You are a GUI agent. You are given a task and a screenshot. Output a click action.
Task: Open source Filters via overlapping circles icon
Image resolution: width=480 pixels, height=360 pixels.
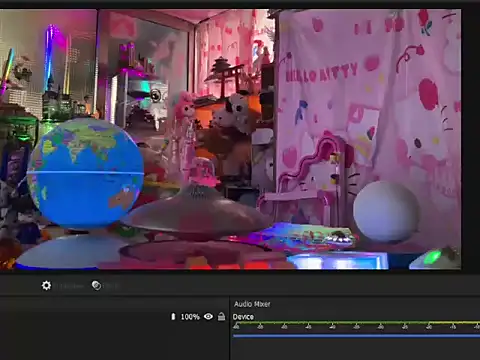pos(96,286)
